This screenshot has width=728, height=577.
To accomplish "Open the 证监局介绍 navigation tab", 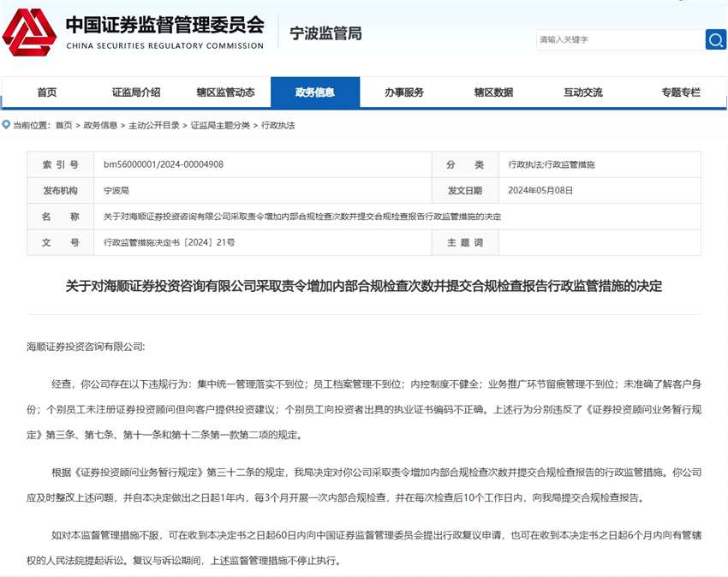I will (136, 92).
